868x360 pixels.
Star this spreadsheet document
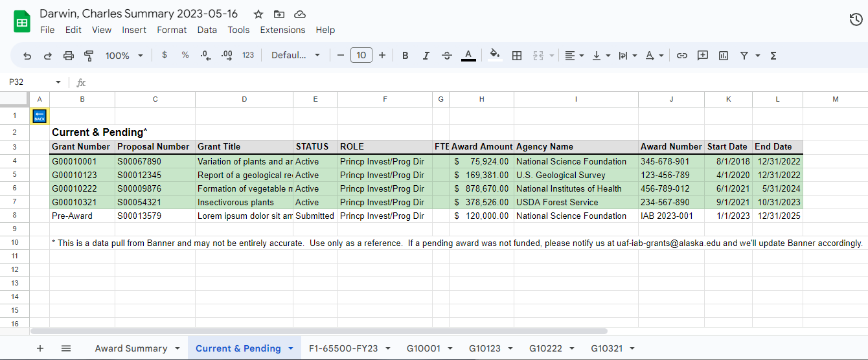[x=258, y=14]
